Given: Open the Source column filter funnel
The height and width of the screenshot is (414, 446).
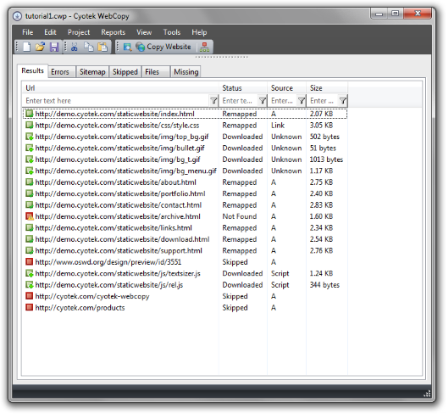Looking at the screenshot, I should point(302,100).
